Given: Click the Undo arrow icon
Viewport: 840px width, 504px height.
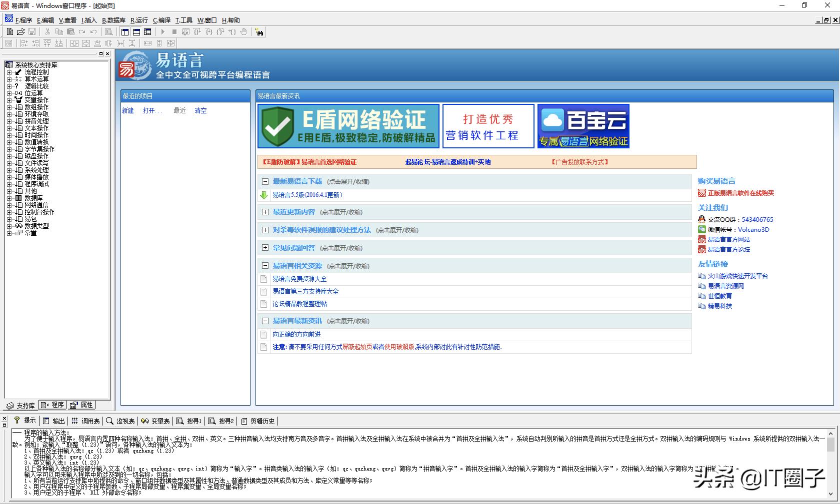Looking at the screenshot, I should tap(92, 31).
